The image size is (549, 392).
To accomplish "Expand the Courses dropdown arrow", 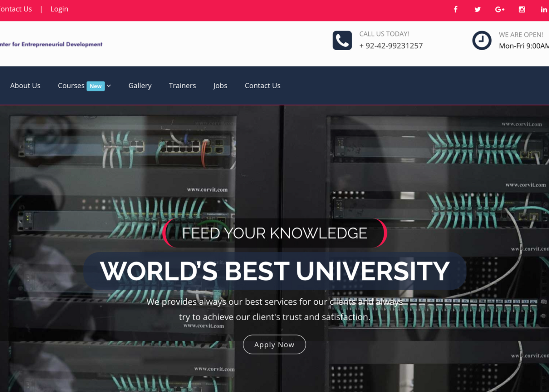I will pyautogui.click(x=109, y=86).
